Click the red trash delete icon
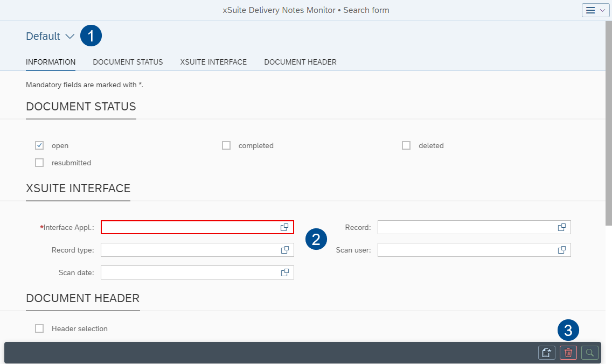 coord(568,353)
